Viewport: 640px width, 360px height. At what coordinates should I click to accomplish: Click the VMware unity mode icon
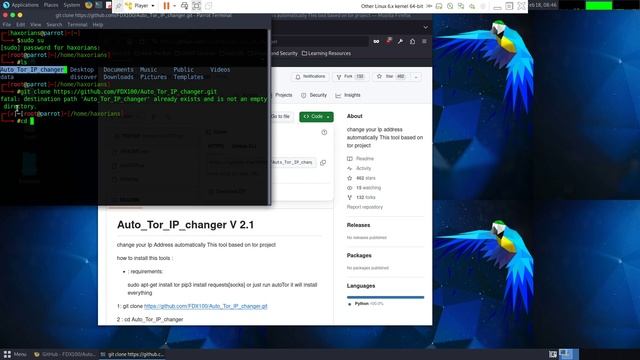pos(208,6)
